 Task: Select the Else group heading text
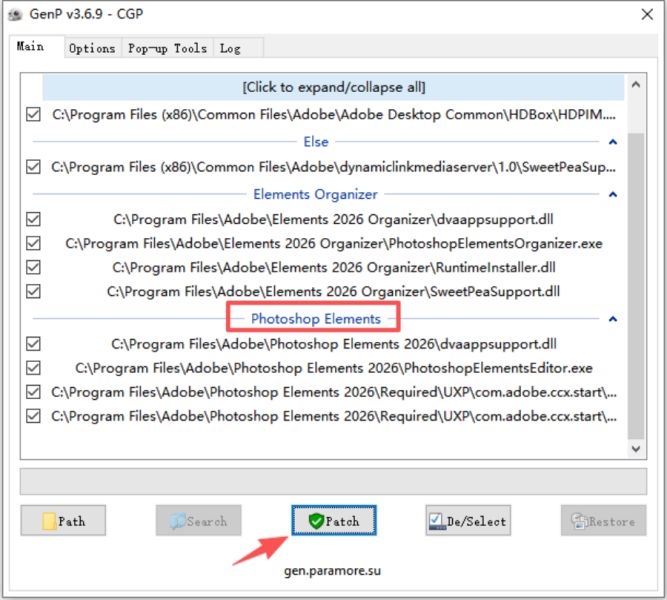click(x=316, y=142)
